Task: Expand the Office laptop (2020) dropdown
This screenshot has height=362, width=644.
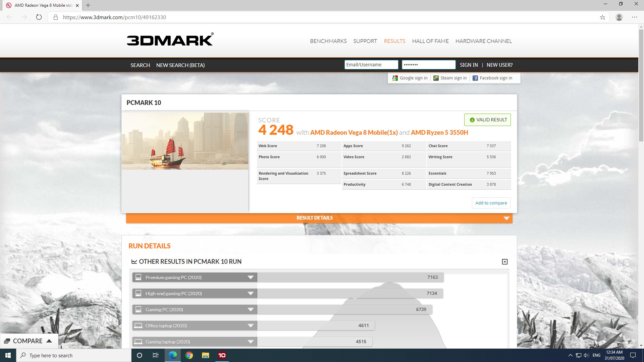Action: click(x=251, y=325)
